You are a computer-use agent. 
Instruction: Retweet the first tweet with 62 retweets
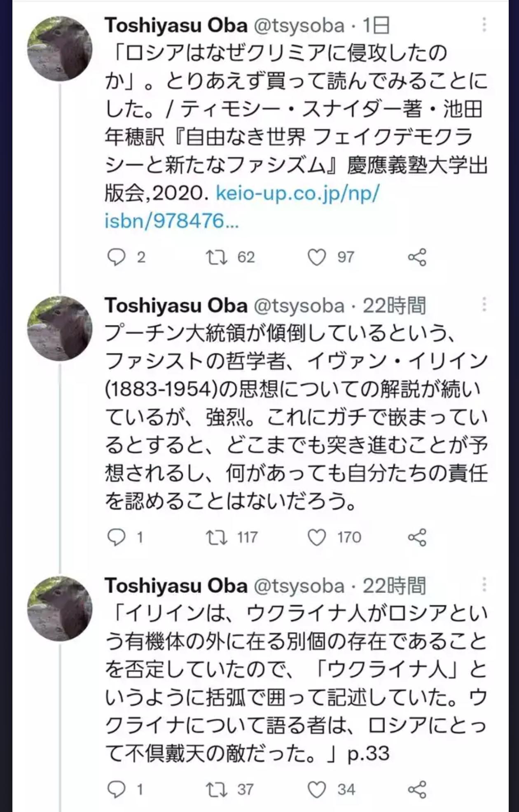(x=217, y=257)
